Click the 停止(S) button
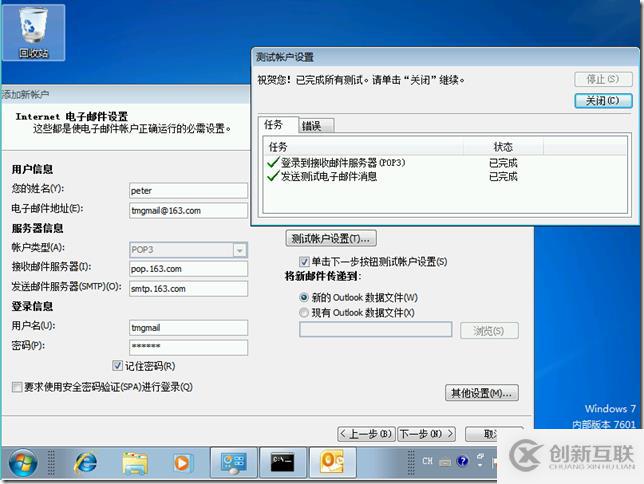This screenshot has height=484, width=644. click(x=603, y=79)
